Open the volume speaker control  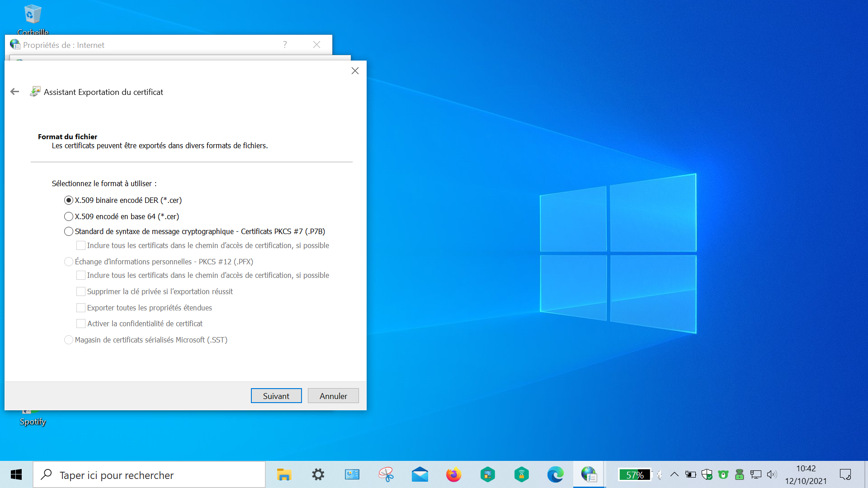click(x=771, y=474)
